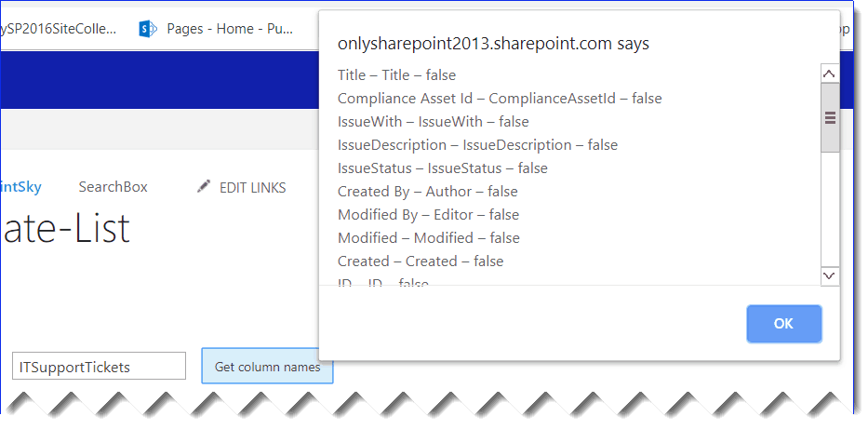This screenshot has width=868, height=429.
Task: Click the dialog scrollbar up arrow
Action: [830, 74]
